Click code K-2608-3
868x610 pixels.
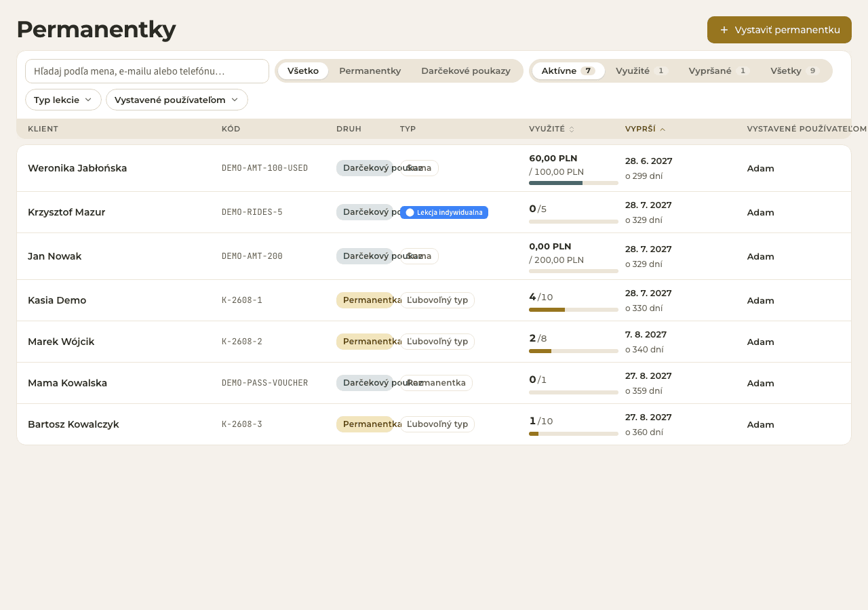coord(242,424)
